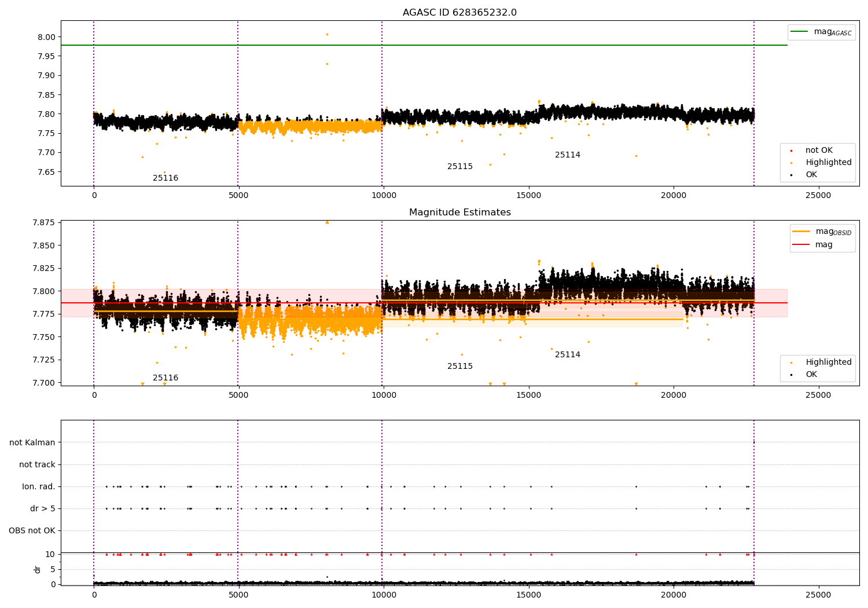Select the 'not OK' legend entry
The image size is (868, 608).
pyautogui.click(x=812, y=150)
